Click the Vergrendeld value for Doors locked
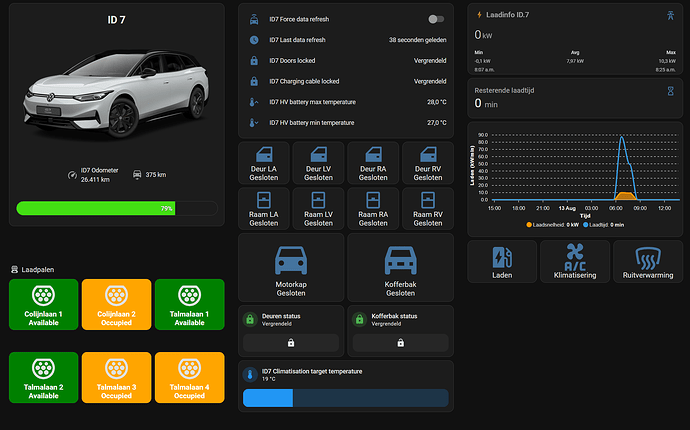Viewport: 690px width, 430px height. coord(430,61)
